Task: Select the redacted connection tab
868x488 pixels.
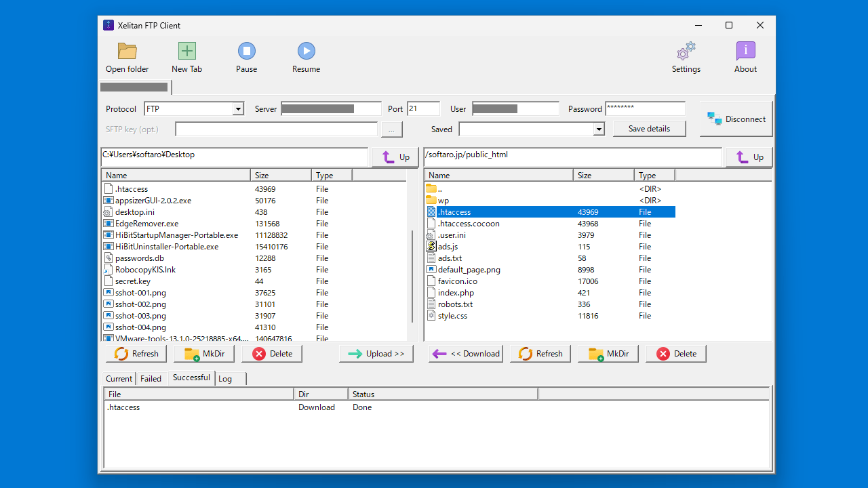Action: pyautogui.click(x=134, y=87)
